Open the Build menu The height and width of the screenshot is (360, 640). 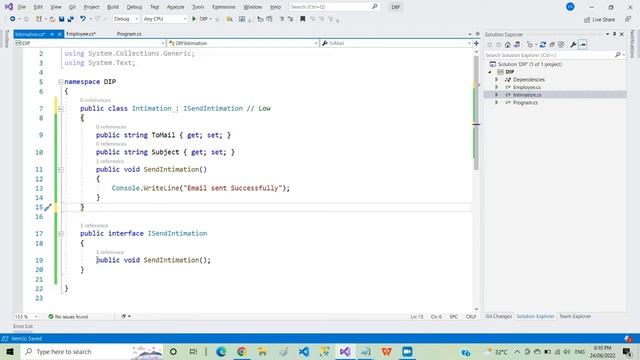click(x=113, y=7)
